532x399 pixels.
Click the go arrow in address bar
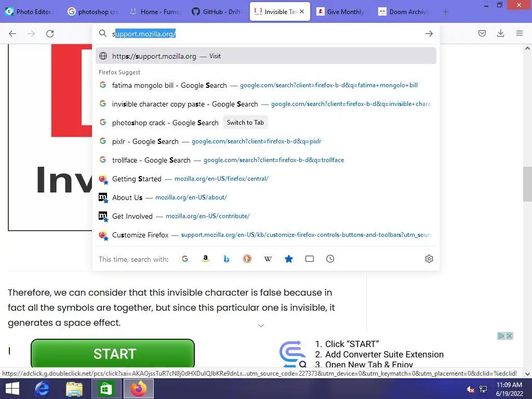(429, 34)
